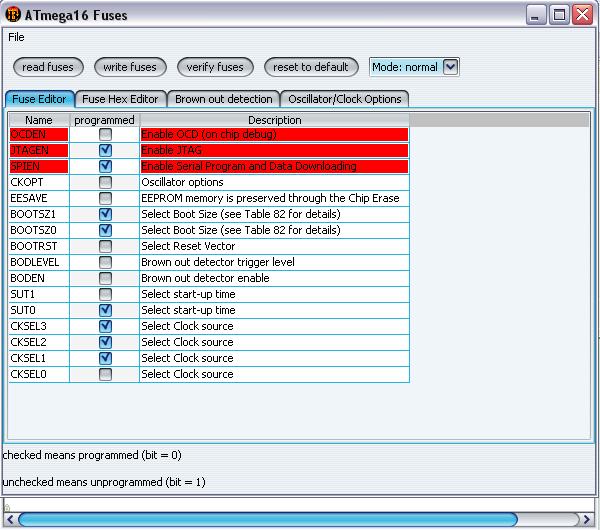Select the OCDEN name cell
The width and height of the screenshot is (600, 530).
(x=39, y=134)
